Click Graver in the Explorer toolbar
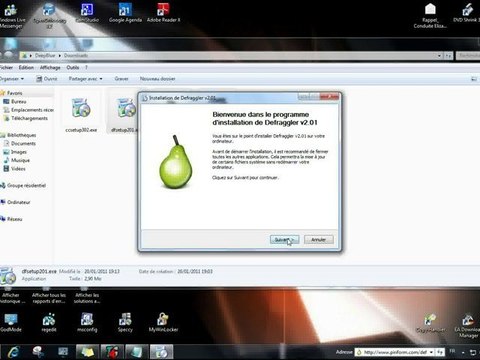Screen dimensions: 480x360 (x=121, y=79)
